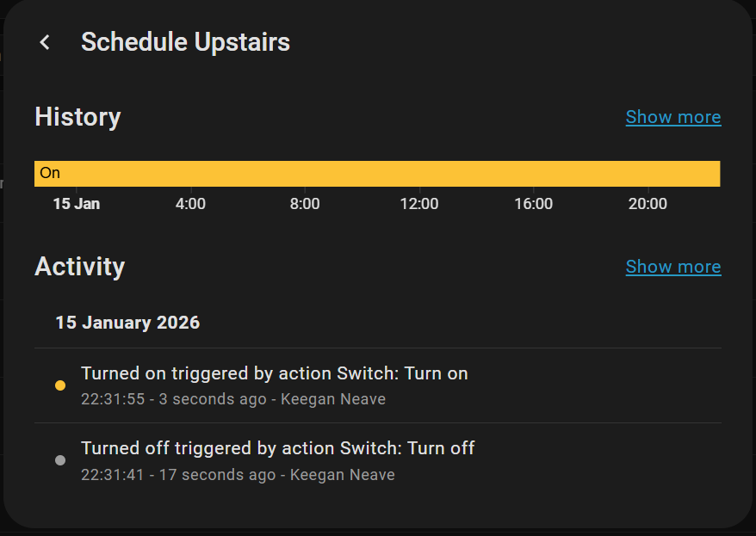The image size is (756, 536).
Task: Click the 8:00 timeline label
Action: (x=305, y=204)
